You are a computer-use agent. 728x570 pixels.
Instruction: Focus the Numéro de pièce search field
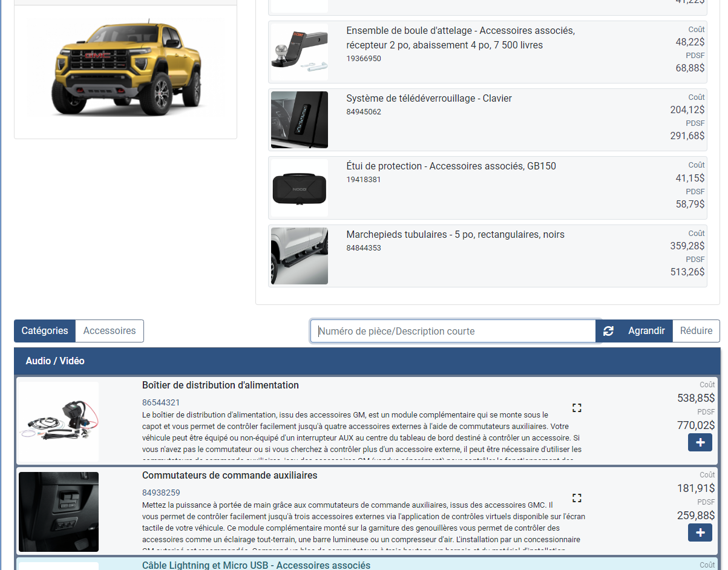[453, 331]
